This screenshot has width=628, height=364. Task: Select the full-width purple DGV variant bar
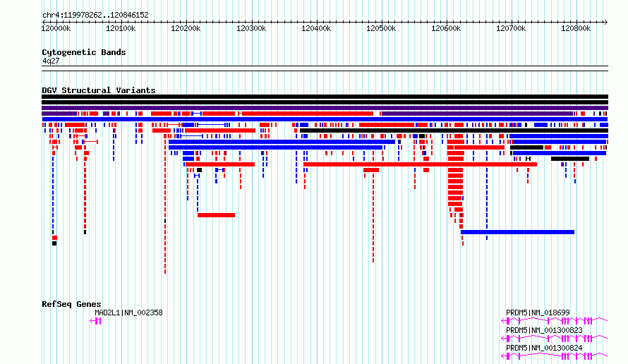pyautogui.click(x=325, y=108)
